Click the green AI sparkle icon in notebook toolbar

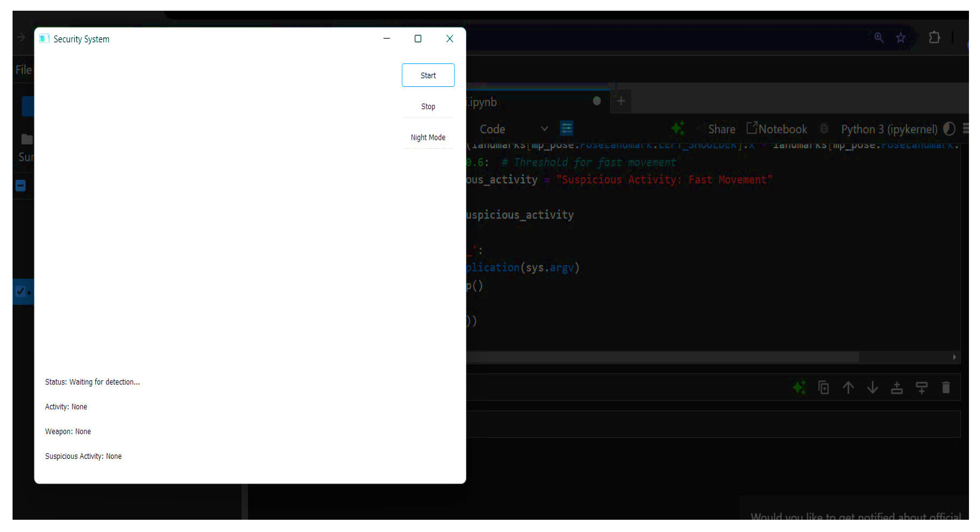(x=678, y=128)
